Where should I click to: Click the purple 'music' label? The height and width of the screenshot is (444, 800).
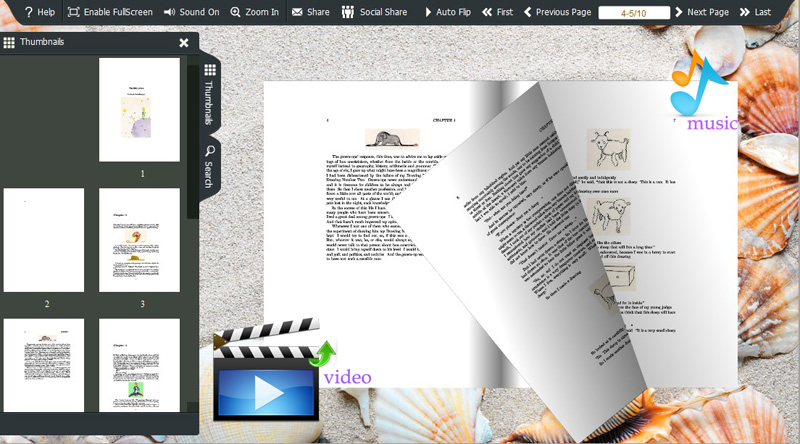[x=712, y=124]
